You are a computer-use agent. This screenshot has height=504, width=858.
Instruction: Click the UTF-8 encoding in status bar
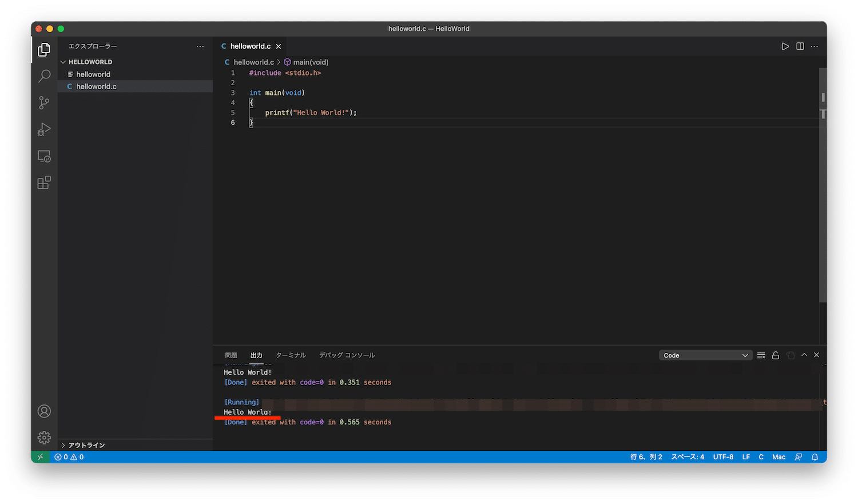[723, 457]
